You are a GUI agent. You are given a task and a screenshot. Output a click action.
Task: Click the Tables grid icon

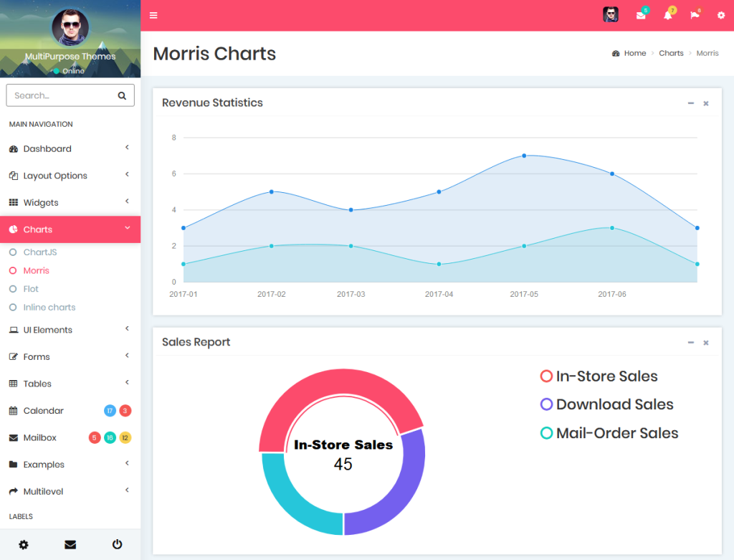coord(14,384)
